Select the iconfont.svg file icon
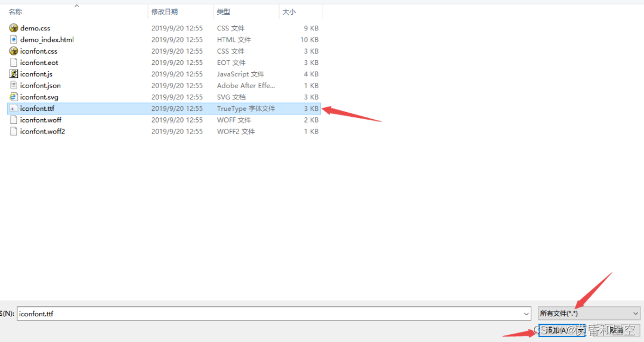Screen dimensions: 644x342 pyautogui.click(x=14, y=97)
